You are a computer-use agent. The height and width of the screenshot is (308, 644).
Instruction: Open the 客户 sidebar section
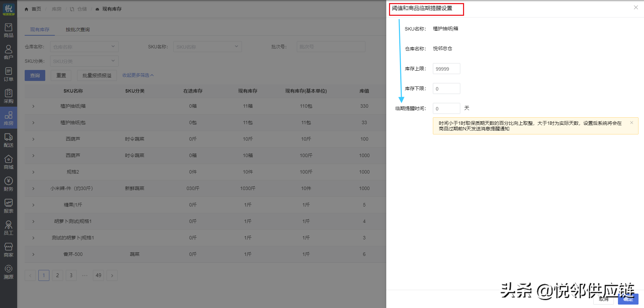9,52
